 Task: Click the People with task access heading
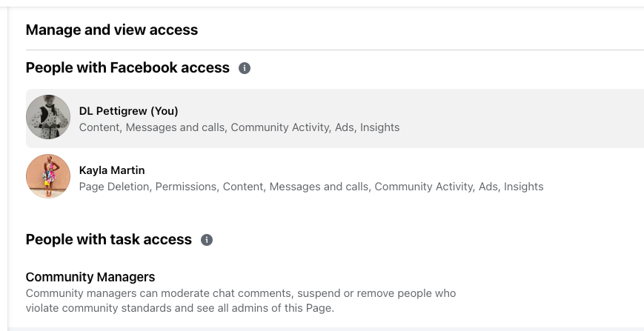coord(108,240)
